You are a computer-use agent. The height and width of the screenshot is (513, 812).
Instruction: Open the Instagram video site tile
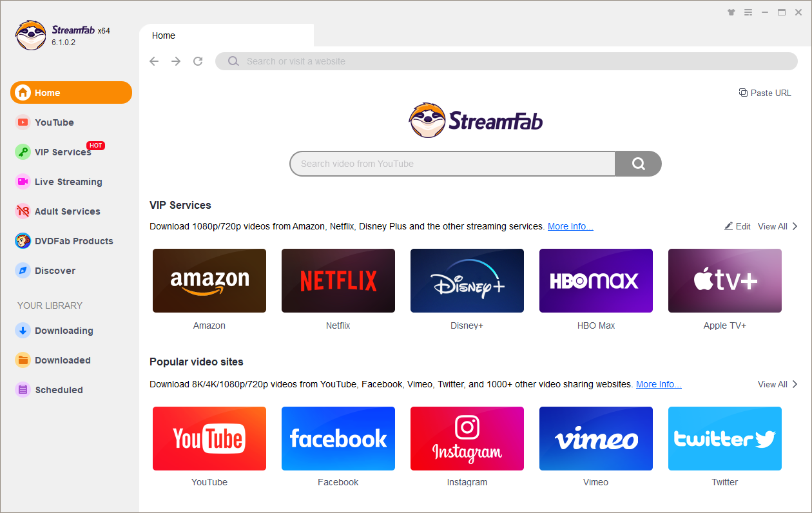pyautogui.click(x=467, y=438)
